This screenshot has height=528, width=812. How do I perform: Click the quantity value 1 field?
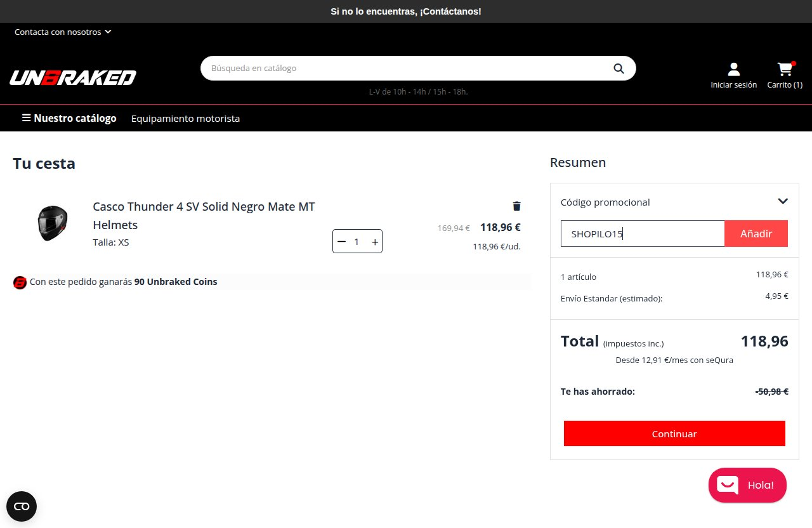357,242
